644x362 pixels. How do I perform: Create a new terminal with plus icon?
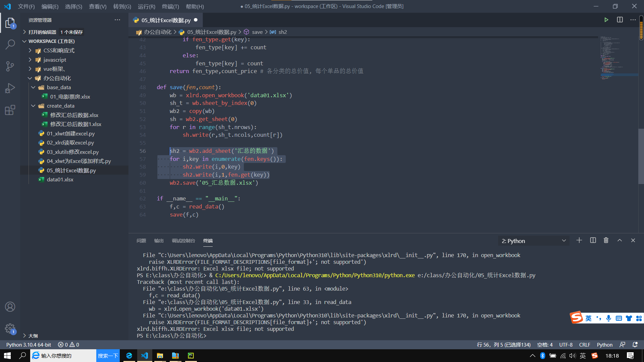[x=579, y=240]
